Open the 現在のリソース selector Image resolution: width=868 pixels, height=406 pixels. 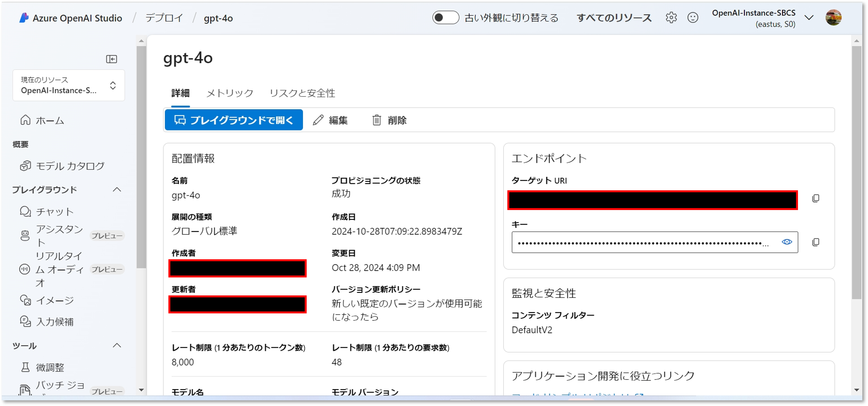pos(69,85)
